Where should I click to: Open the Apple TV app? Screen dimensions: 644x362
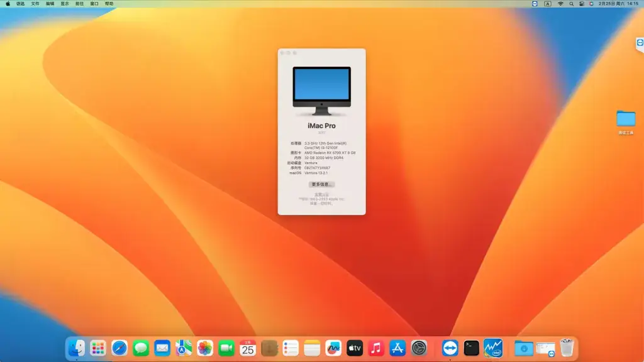coord(355,348)
